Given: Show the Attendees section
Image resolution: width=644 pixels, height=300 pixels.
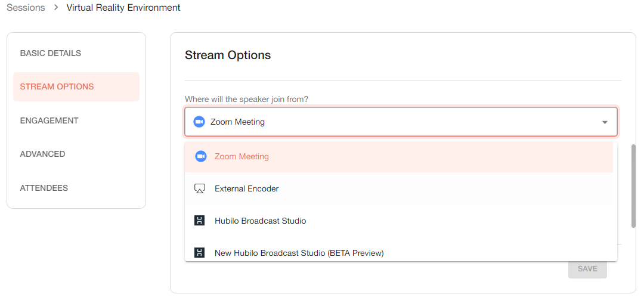Looking at the screenshot, I should (44, 188).
